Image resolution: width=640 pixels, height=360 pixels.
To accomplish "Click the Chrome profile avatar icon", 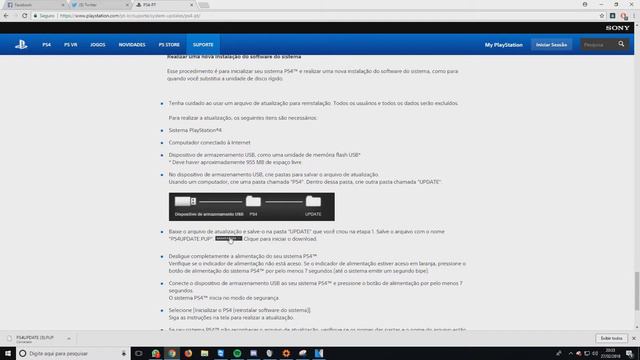I will pyautogui.click(x=585, y=4).
